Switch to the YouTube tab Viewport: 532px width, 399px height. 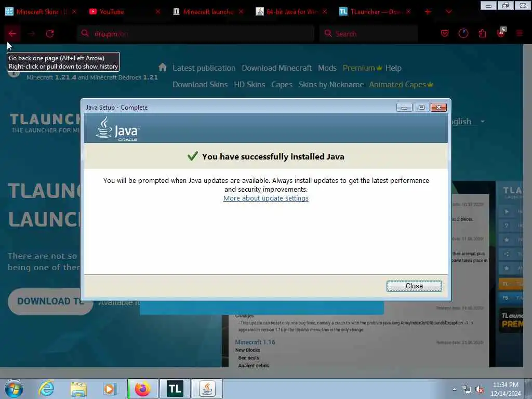pyautogui.click(x=124, y=11)
